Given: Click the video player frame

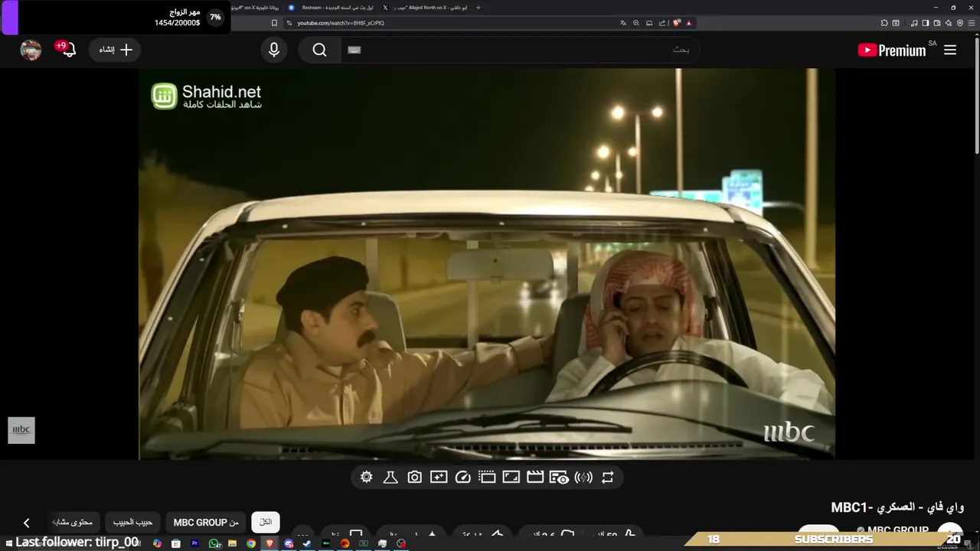Looking at the screenshot, I should [487, 264].
